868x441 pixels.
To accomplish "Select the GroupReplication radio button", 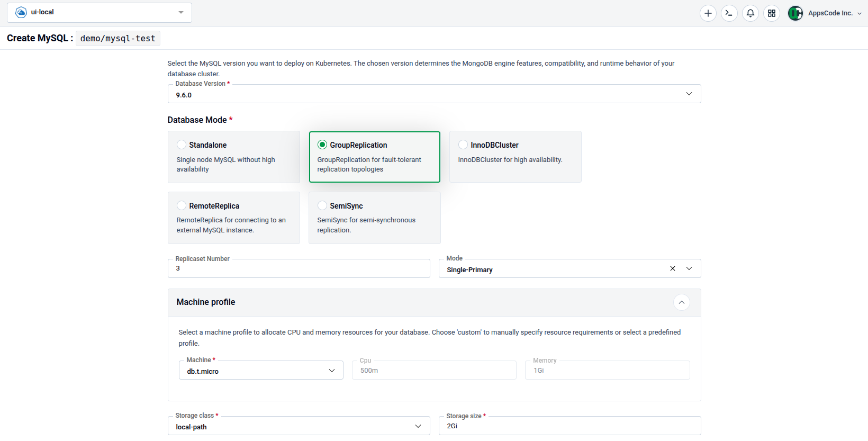I will coord(322,145).
